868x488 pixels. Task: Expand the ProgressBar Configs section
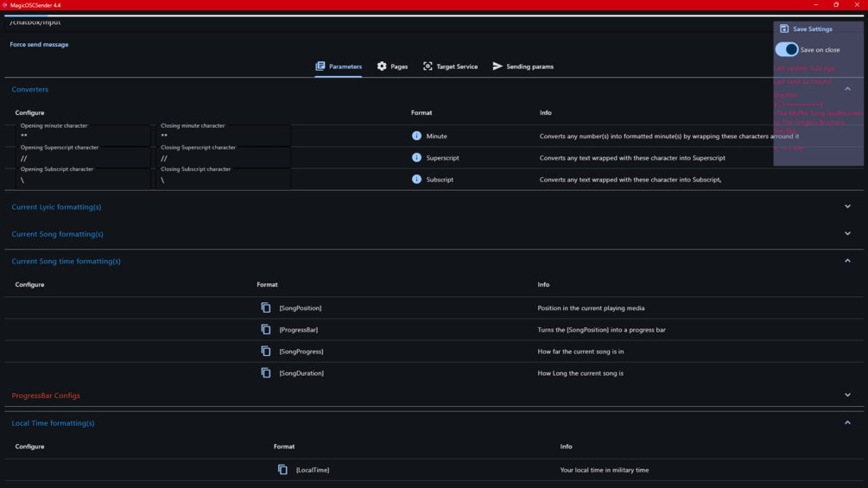point(847,395)
